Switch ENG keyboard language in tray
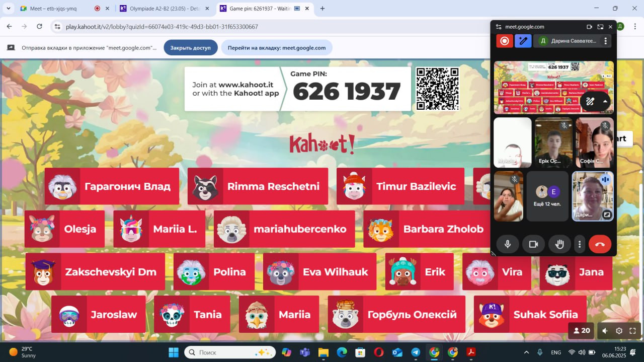Viewport: 644px width, 362px height. [x=556, y=352]
